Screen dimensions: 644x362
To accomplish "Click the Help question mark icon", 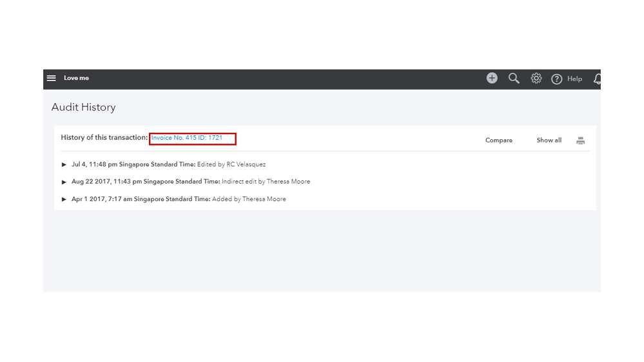I will [556, 79].
